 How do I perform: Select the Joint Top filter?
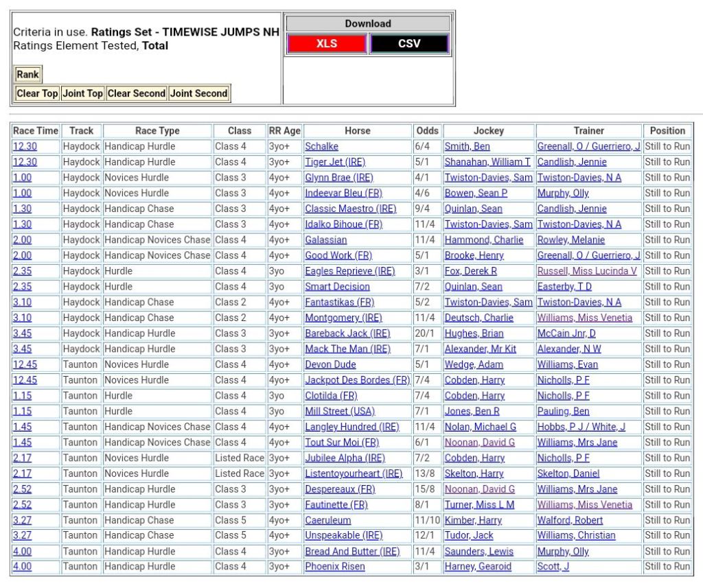coord(82,93)
